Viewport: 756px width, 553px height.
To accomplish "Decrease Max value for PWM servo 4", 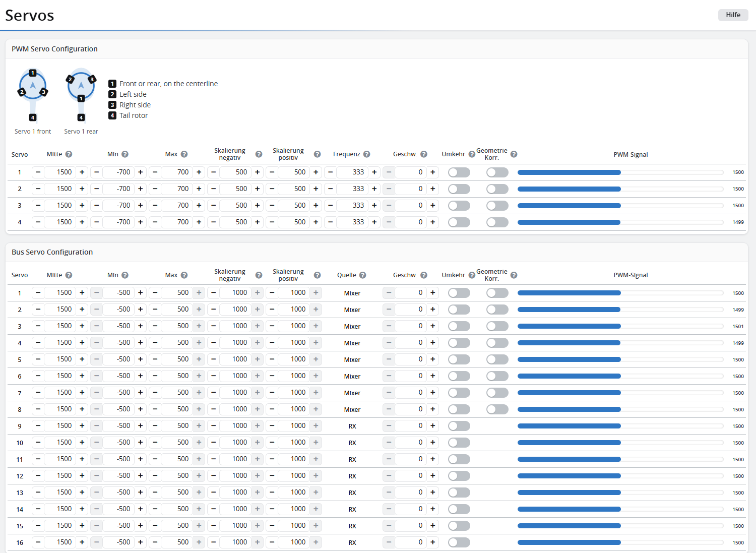I will coord(155,222).
